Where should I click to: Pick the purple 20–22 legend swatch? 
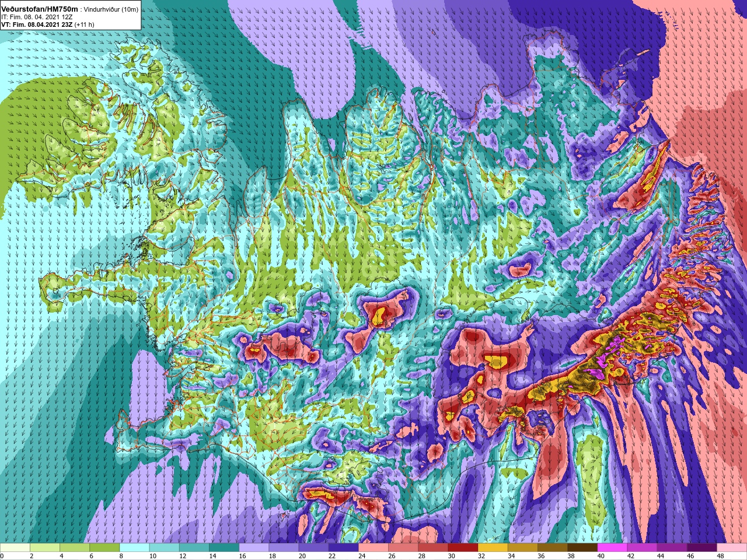(x=313, y=548)
